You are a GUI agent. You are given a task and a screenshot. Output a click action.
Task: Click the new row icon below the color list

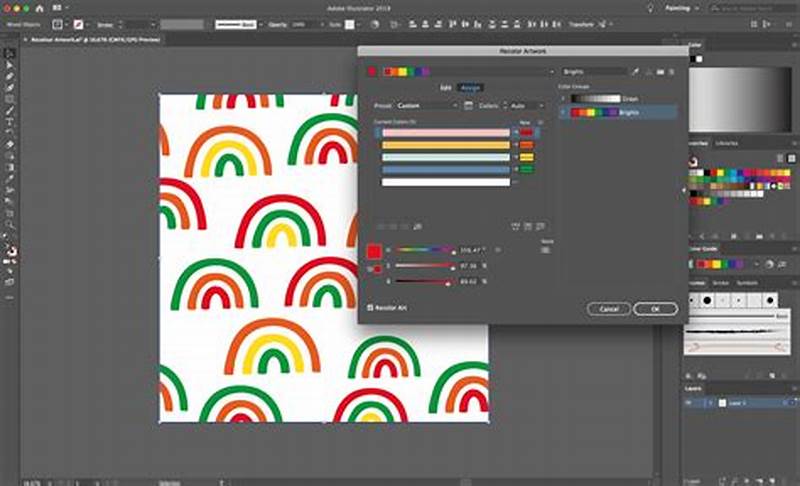(x=418, y=226)
